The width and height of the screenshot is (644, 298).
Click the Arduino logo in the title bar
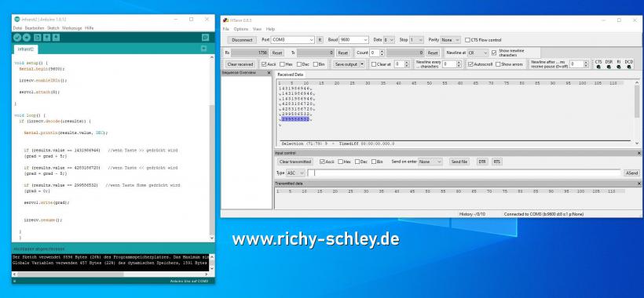16,20
